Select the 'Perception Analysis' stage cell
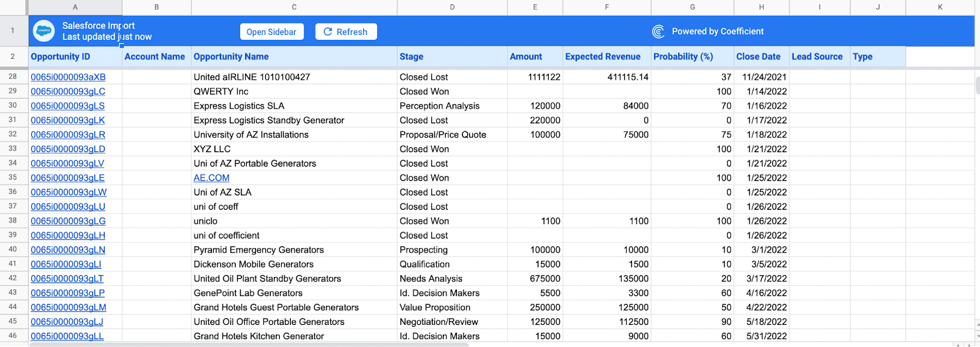The height and width of the screenshot is (347, 980). point(452,106)
